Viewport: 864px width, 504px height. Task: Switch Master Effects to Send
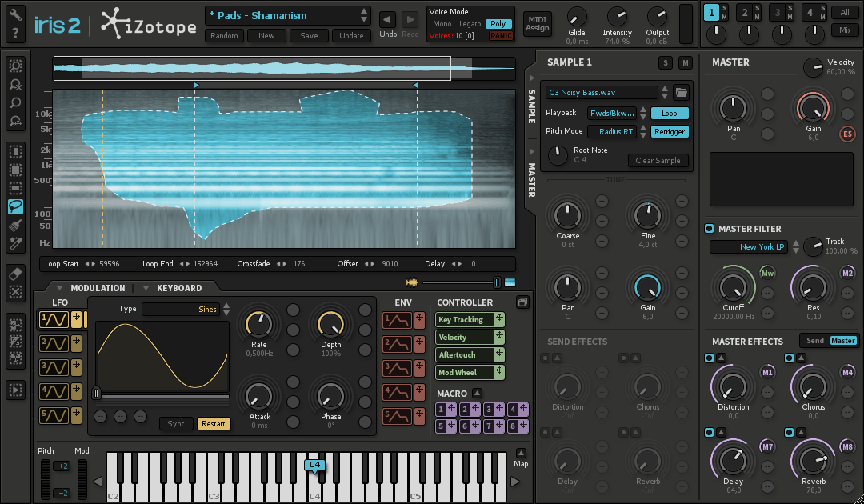pos(814,341)
